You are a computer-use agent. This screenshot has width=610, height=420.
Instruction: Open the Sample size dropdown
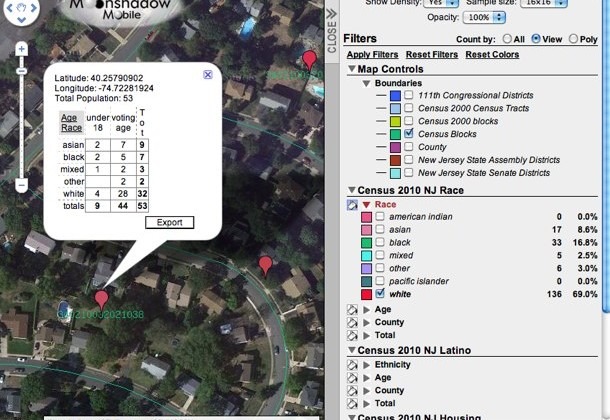click(x=544, y=3)
